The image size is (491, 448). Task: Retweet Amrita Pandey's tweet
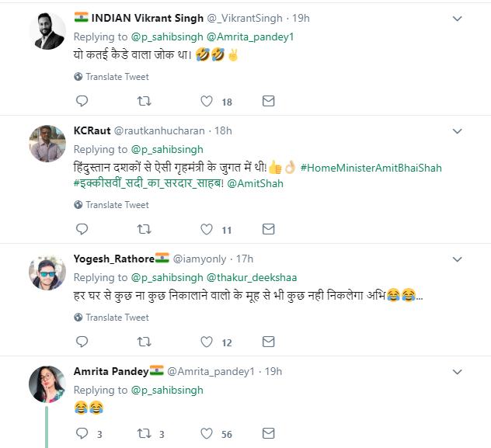click(144, 435)
